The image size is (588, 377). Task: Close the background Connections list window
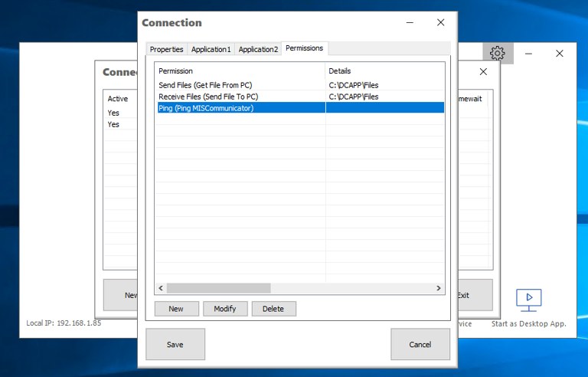483,72
